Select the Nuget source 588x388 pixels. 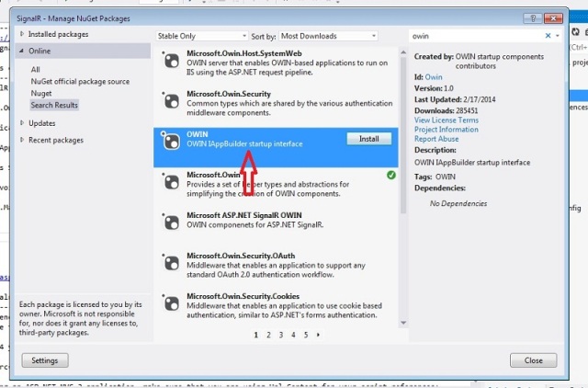(41, 93)
